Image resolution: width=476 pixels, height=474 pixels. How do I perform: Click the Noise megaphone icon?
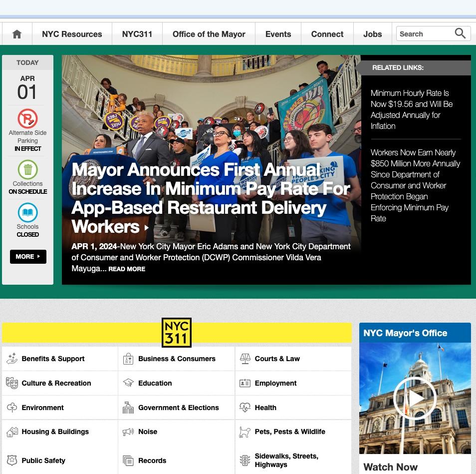128,432
